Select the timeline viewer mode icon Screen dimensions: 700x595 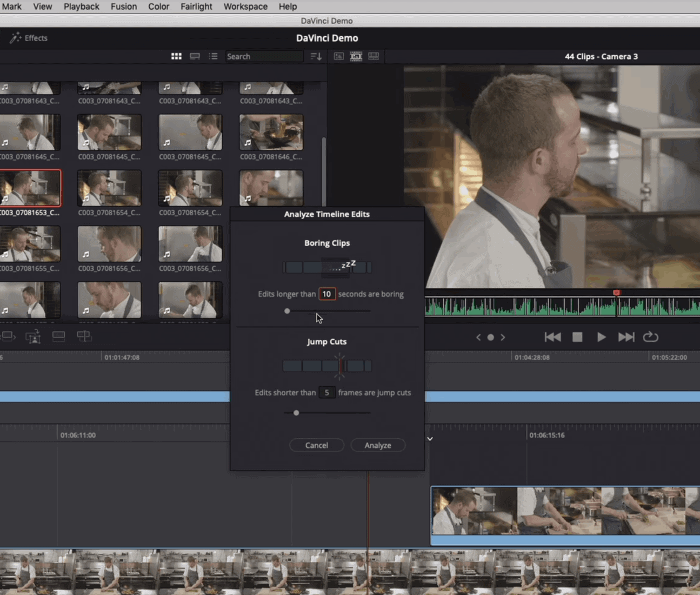pyautogui.click(x=374, y=56)
